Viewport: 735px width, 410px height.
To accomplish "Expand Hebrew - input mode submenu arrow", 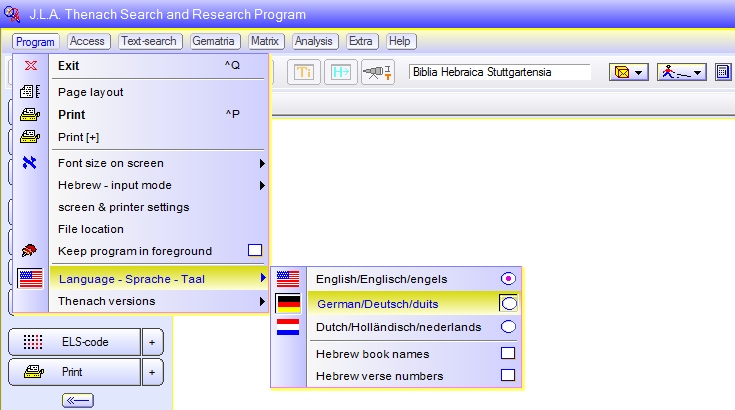I will (x=262, y=186).
